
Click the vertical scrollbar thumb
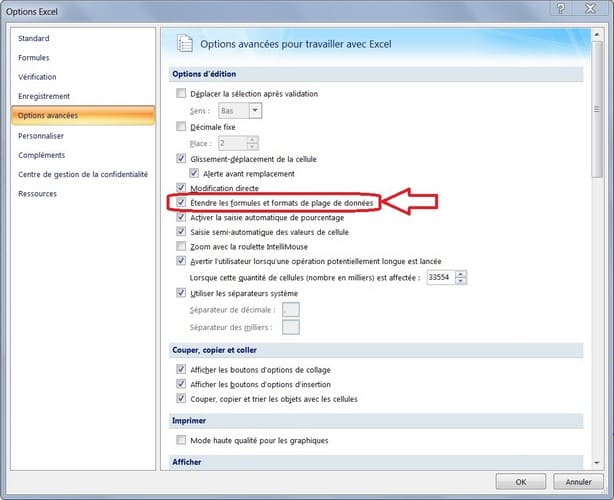coord(597,109)
